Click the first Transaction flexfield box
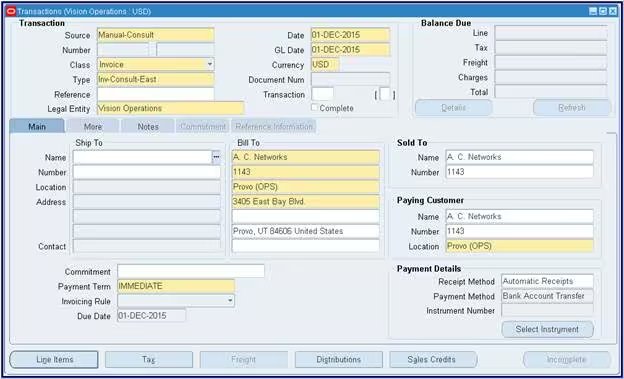The width and height of the screenshot is (624, 379). (x=322, y=94)
